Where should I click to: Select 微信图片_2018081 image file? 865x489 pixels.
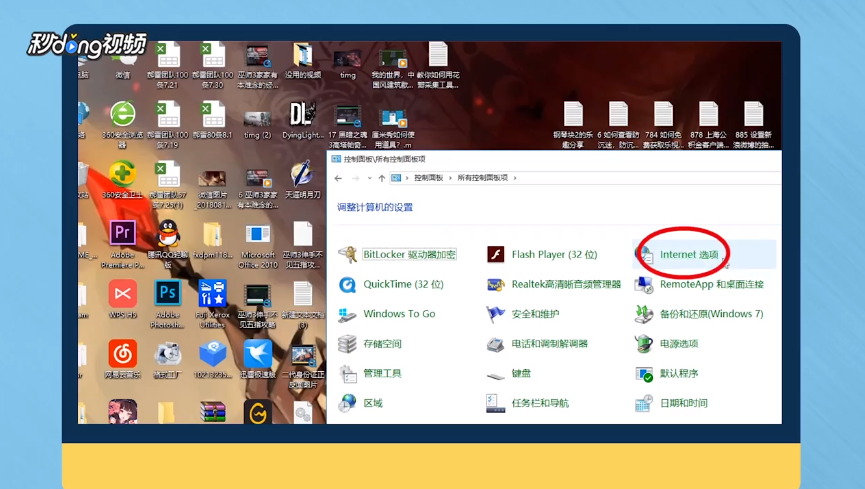point(212,188)
